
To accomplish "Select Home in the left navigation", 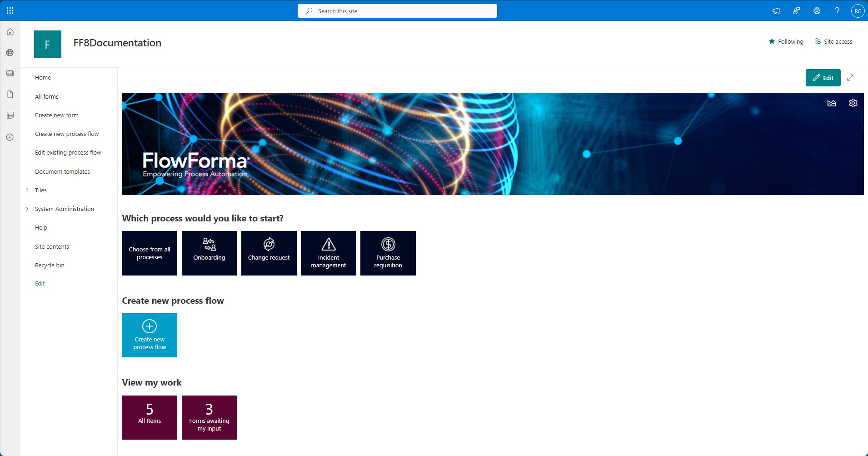I will [43, 78].
